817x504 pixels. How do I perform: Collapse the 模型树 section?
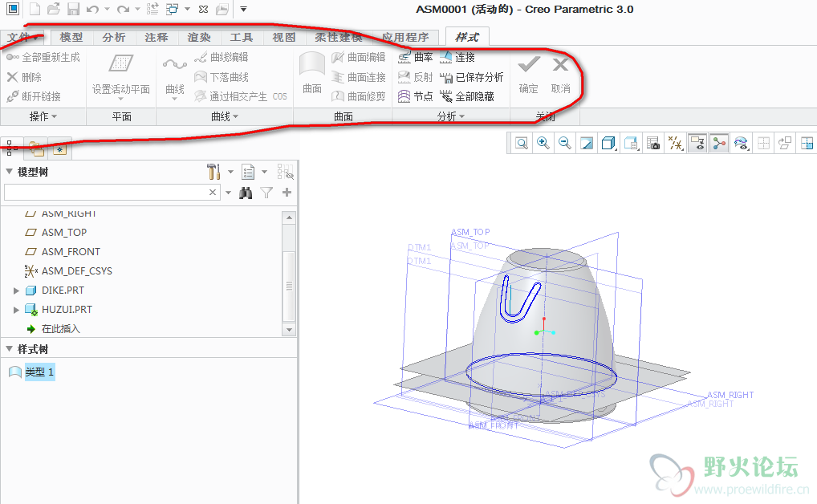[9, 172]
